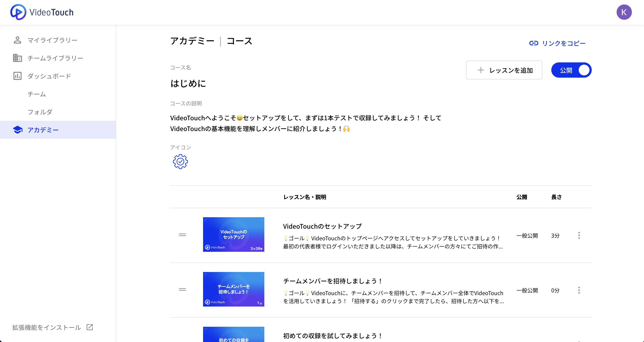644x342 pixels.
Task: Grab the drag handle for VideoTouchのセットアップ
Action: [182, 235]
